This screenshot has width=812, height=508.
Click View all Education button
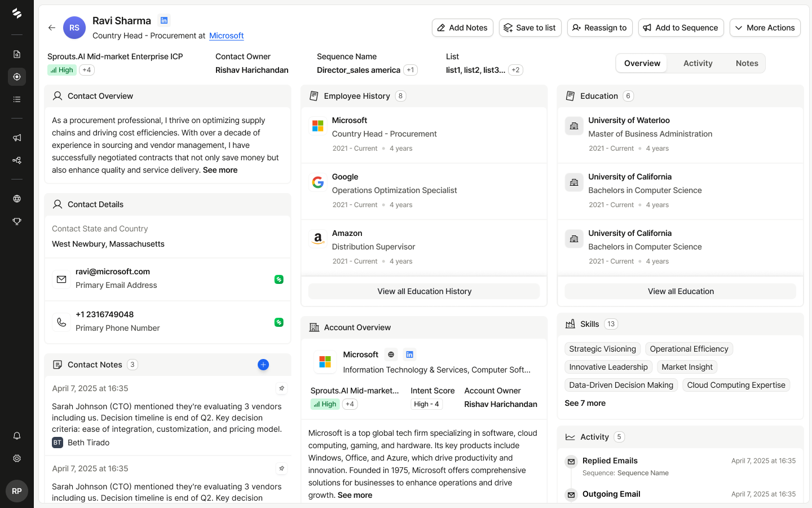coord(680,291)
